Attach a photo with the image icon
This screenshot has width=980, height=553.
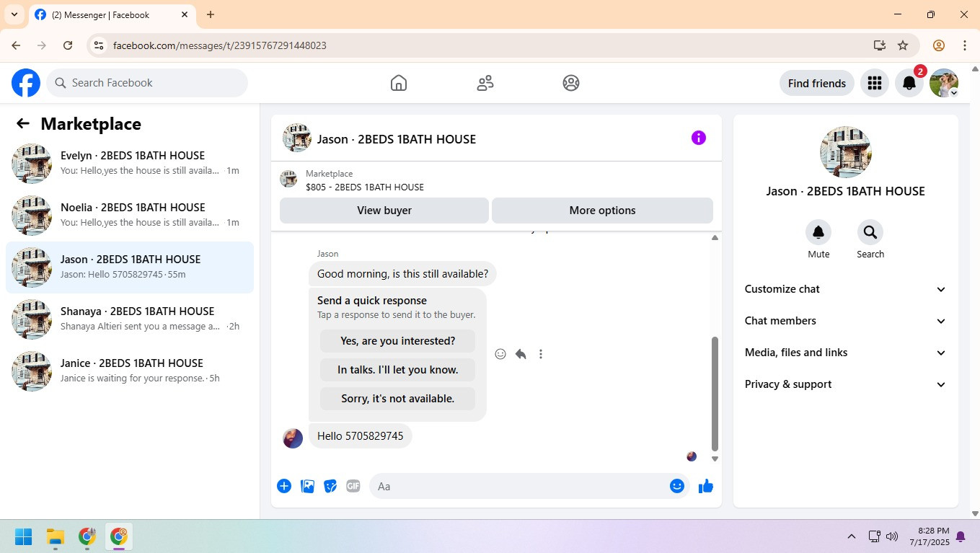pyautogui.click(x=307, y=486)
